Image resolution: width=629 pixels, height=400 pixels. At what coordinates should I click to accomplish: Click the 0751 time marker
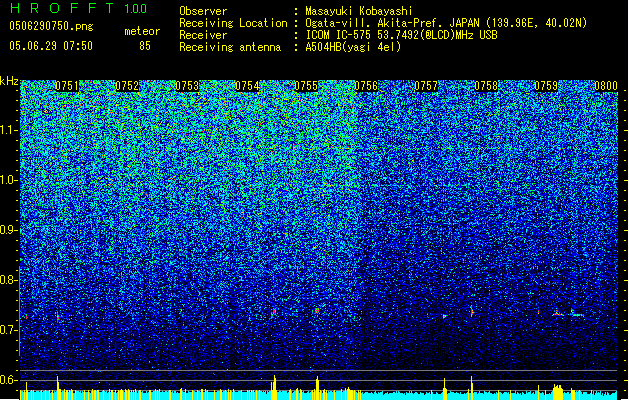[x=67, y=86]
